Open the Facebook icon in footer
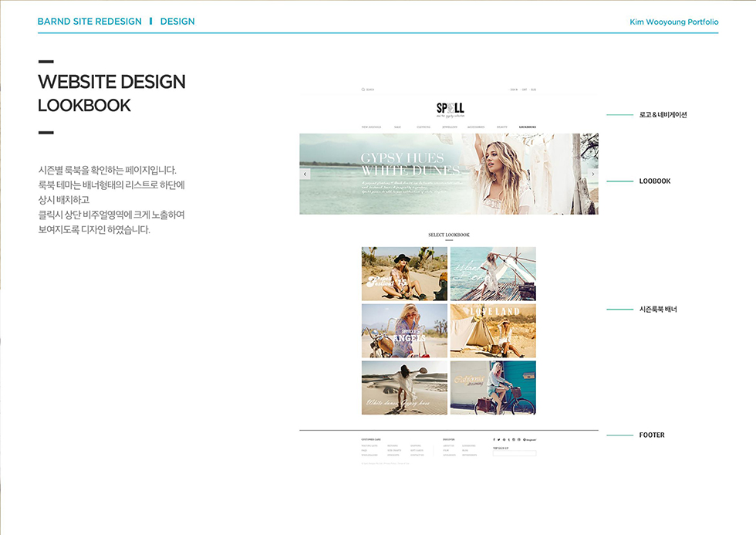This screenshot has width=756, height=535. pos(494,439)
